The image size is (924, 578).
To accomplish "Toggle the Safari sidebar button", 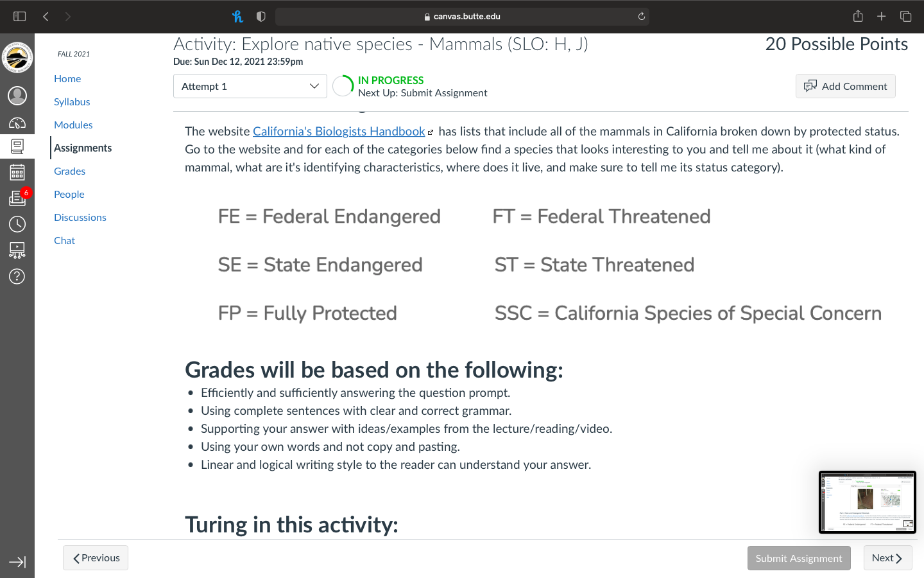I will click(x=20, y=16).
